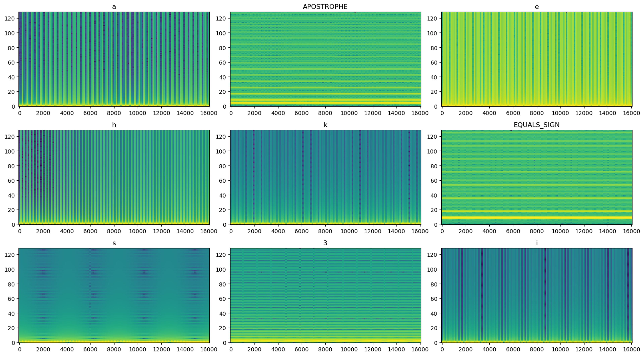Click y-axis label 120 of 'h' plot

click(x=10, y=137)
